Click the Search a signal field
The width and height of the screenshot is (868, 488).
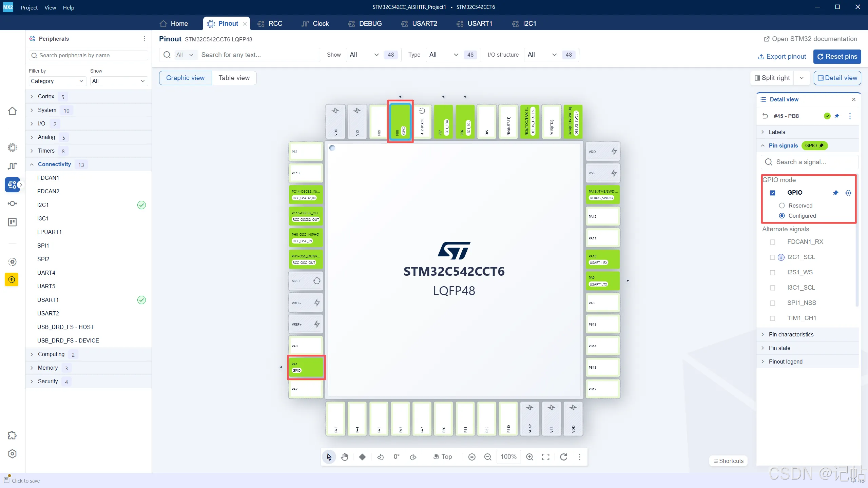pyautogui.click(x=809, y=162)
